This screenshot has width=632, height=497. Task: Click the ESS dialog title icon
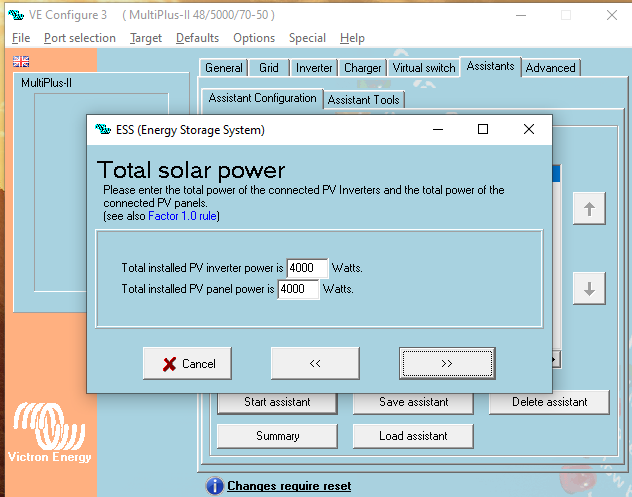102,130
